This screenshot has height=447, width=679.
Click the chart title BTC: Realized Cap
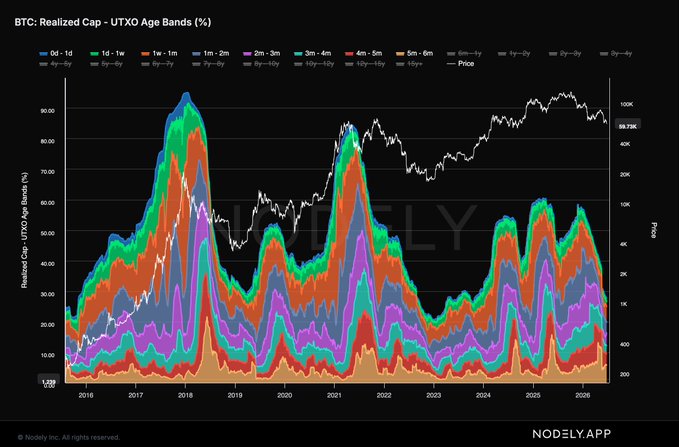[x=113, y=22]
